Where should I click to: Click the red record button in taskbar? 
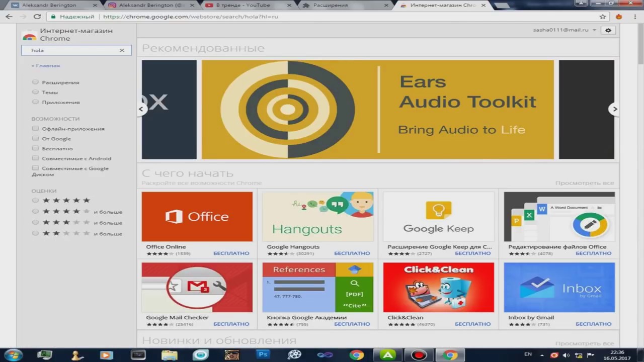[419, 355]
